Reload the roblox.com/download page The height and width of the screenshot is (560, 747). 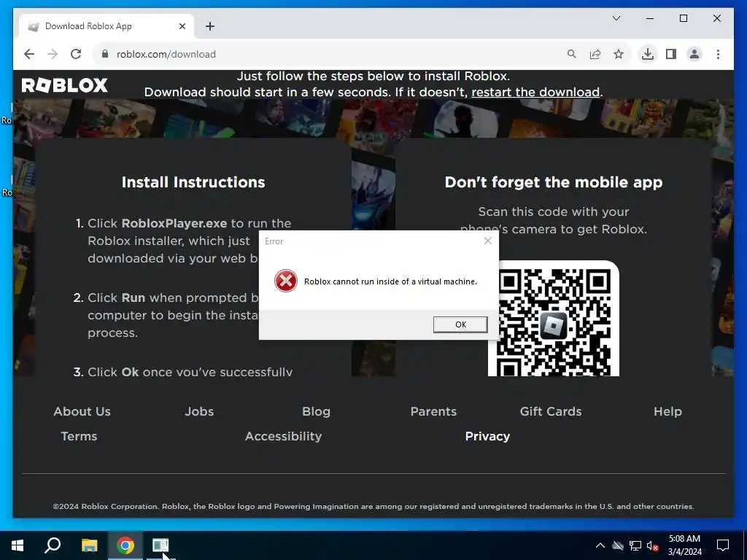pos(76,54)
